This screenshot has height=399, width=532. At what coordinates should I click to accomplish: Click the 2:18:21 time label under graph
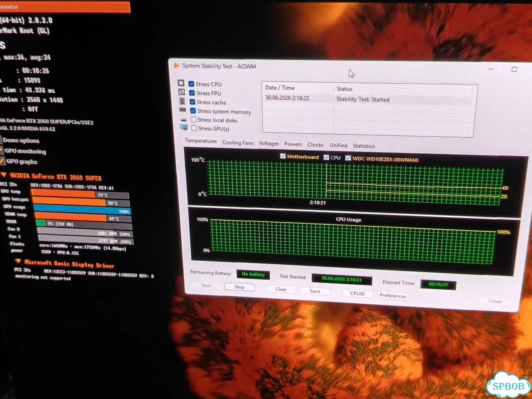click(x=318, y=202)
